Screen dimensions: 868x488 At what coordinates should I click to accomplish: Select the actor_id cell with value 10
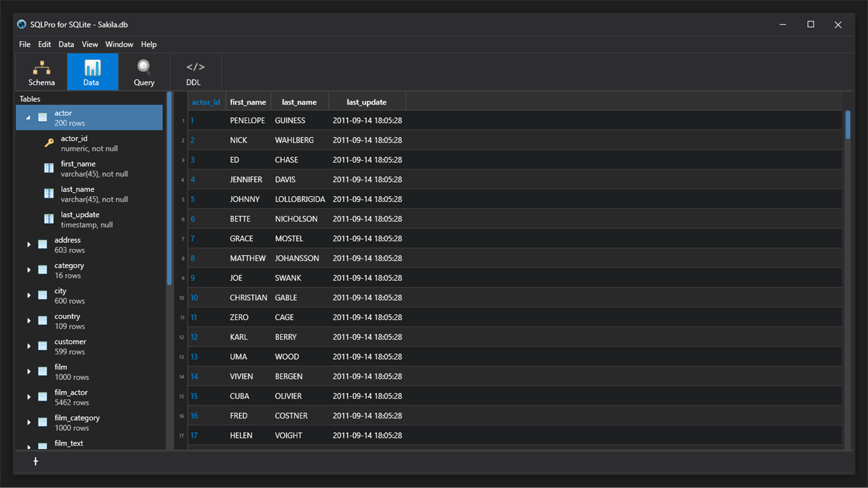207,298
